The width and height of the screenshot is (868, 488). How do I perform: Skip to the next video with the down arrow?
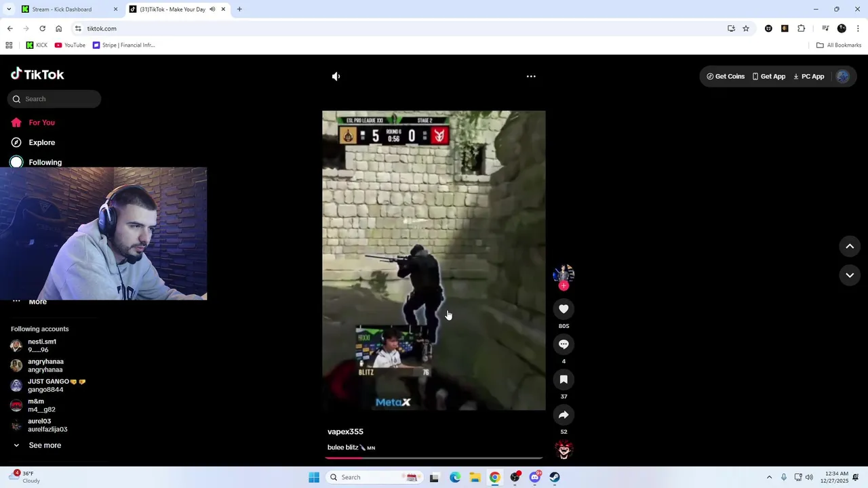pos(850,275)
